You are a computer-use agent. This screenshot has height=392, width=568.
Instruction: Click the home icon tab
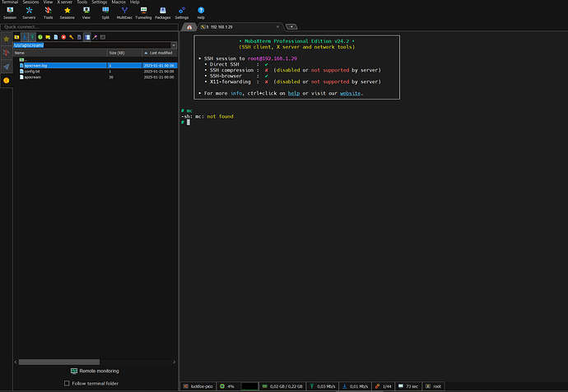(x=189, y=27)
